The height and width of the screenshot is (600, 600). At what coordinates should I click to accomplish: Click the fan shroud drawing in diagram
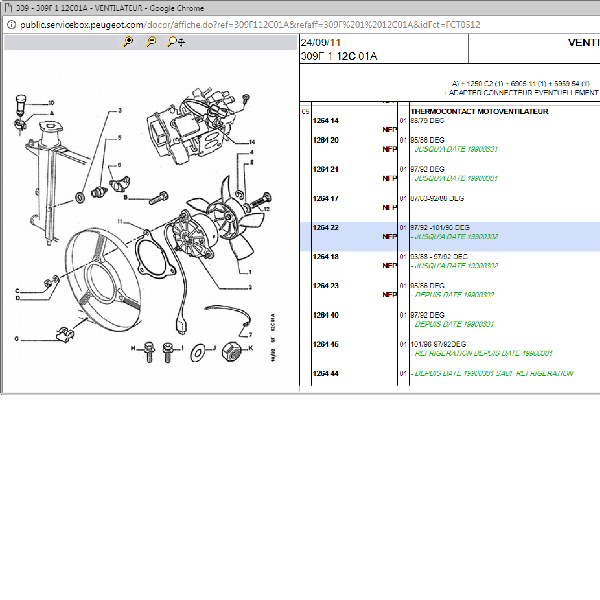click(x=103, y=279)
